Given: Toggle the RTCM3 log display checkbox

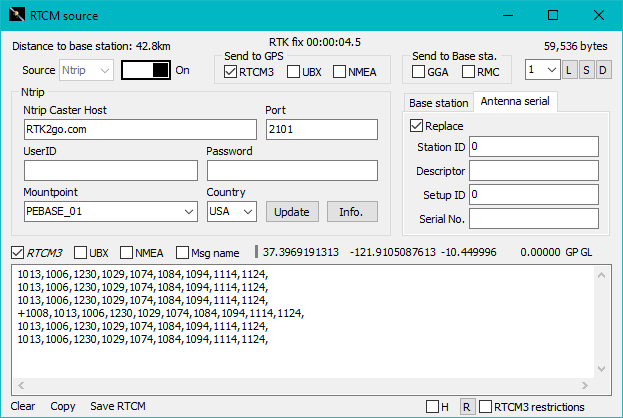Looking at the screenshot, I should tap(17, 253).
